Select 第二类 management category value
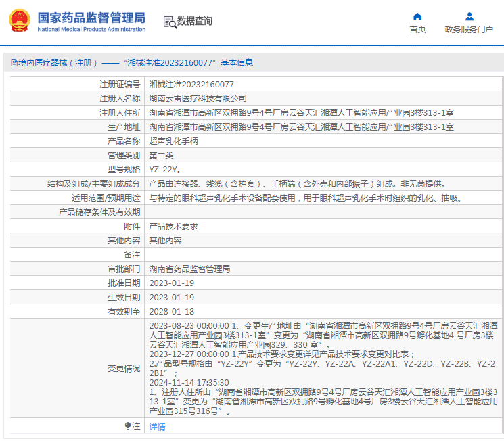The image size is (504, 441). 161,156
